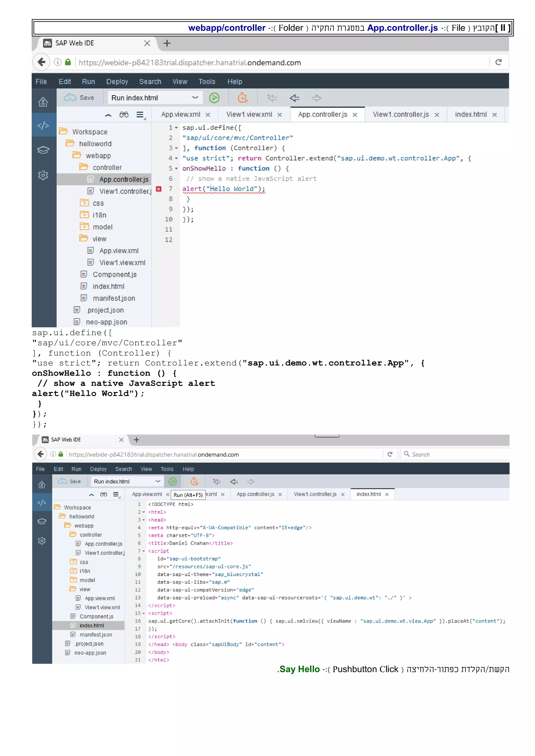Click the Home icon in top screenshot sidebar
The width and height of the screenshot is (535, 756).
[43, 102]
